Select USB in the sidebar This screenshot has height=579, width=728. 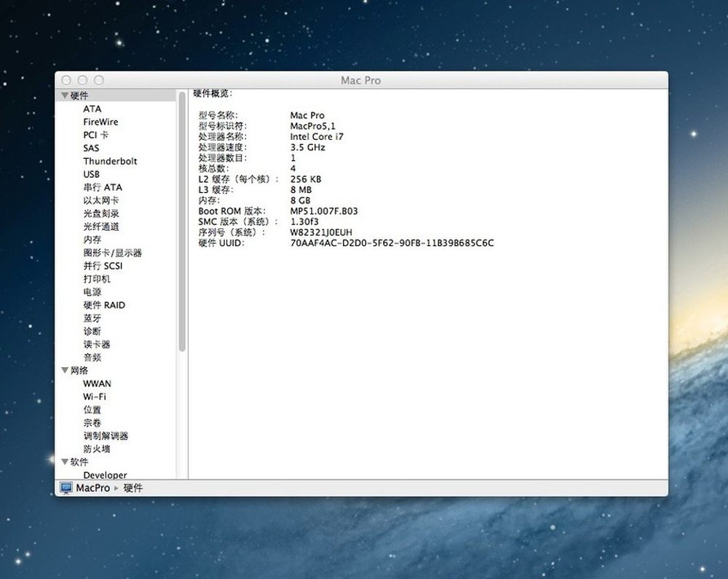pyautogui.click(x=92, y=174)
